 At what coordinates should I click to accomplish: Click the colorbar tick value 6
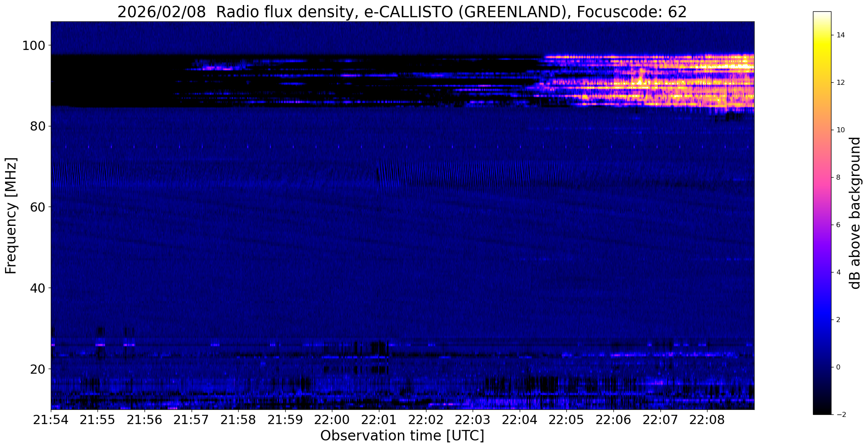(x=839, y=225)
